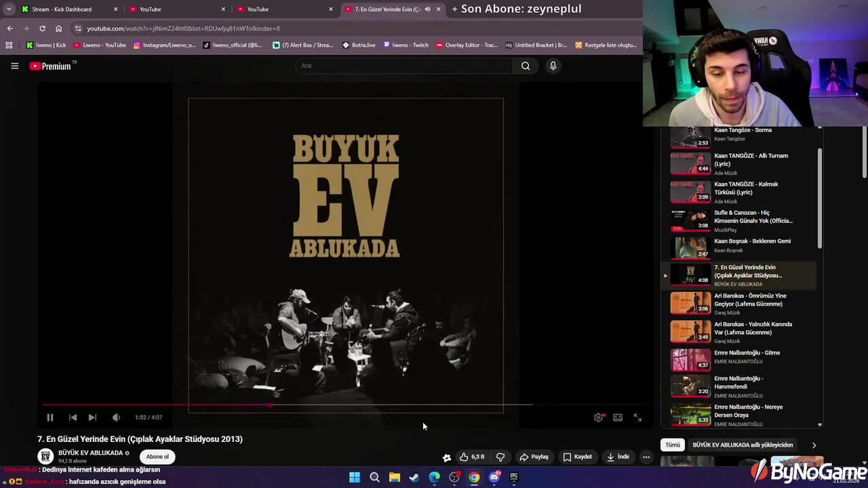The height and width of the screenshot is (488, 868).
Task: Mute tab audio on '7. En Güzel' tab
Action: click(x=427, y=9)
